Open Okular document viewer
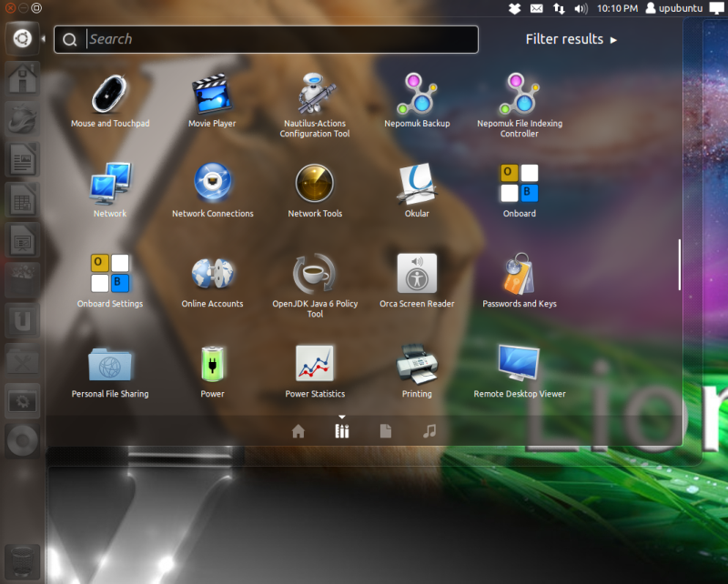The height and width of the screenshot is (584, 728). click(x=417, y=190)
